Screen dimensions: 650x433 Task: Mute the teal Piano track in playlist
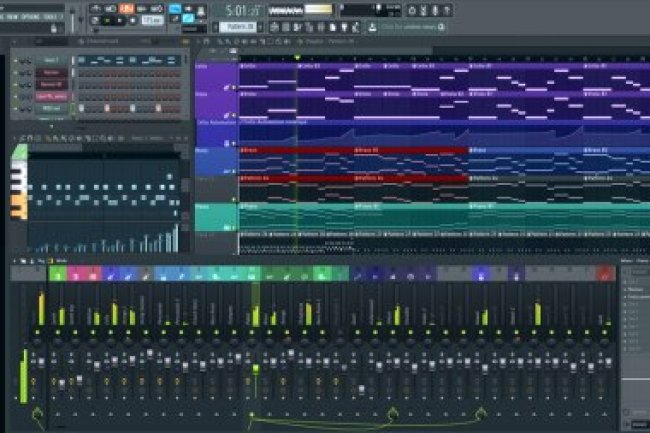[x=233, y=227]
